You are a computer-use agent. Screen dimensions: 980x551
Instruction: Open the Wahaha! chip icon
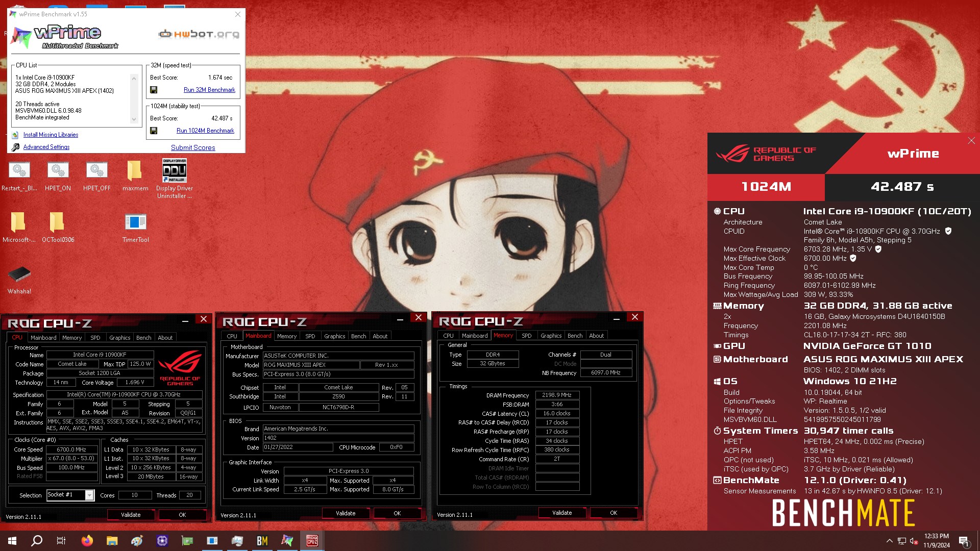coord(19,280)
